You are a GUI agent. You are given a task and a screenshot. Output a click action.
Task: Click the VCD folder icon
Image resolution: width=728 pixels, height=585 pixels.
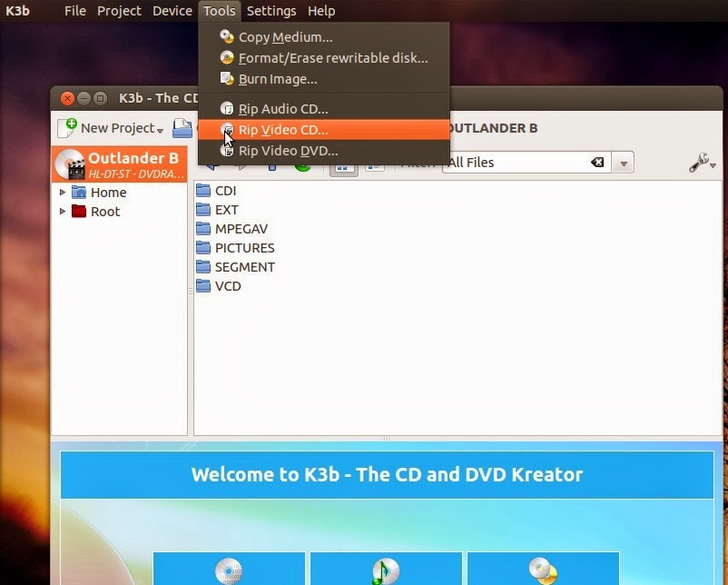(203, 285)
